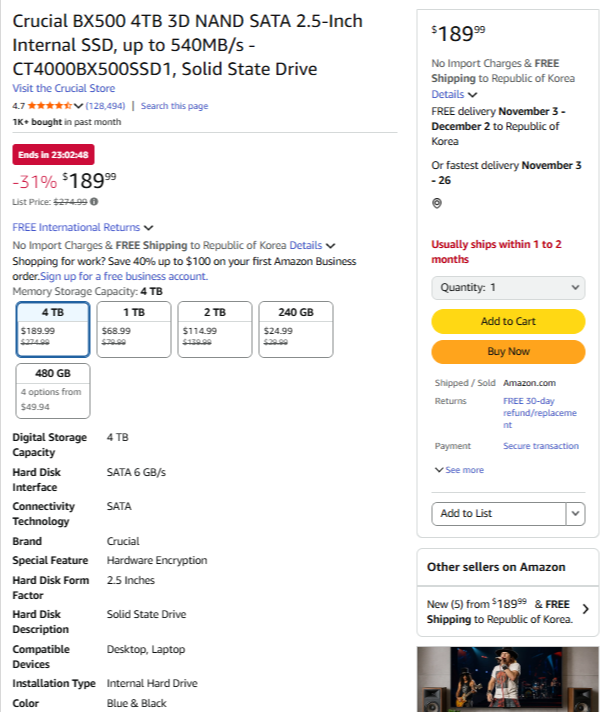Choose the 2 TB storage option
The image size is (608, 712).
(x=214, y=328)
